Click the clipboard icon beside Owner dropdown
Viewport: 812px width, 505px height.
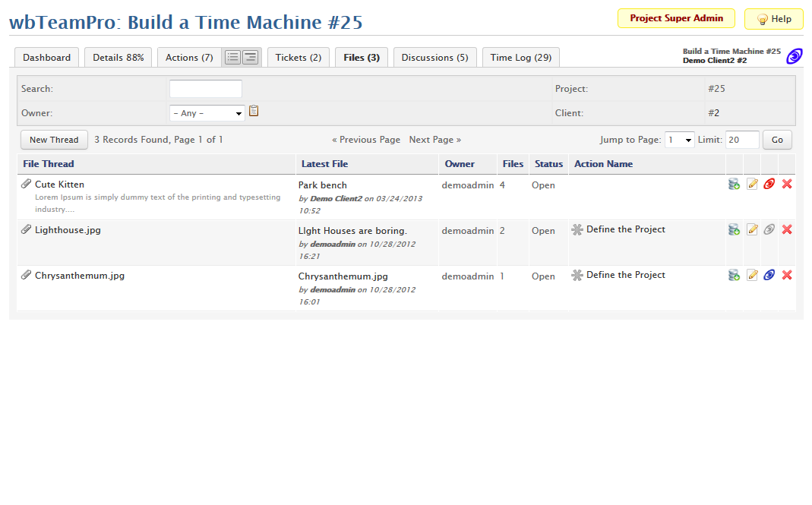[x=254, y=111]
